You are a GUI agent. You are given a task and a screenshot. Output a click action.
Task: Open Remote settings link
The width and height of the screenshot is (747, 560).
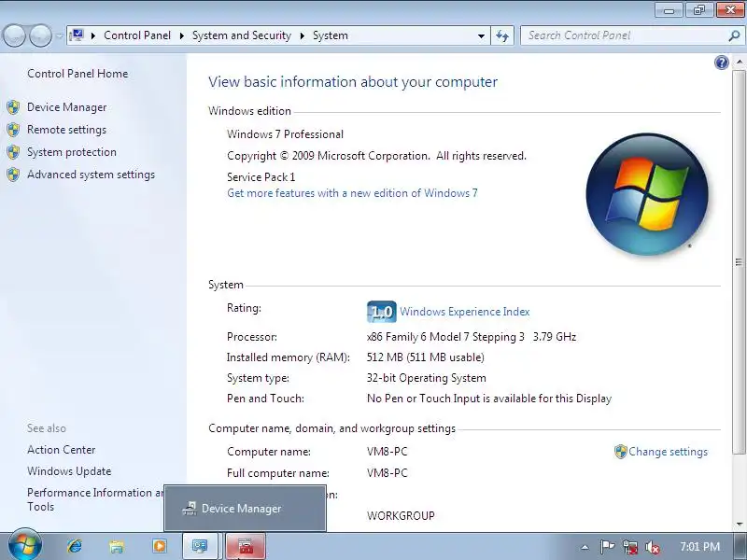66,130
